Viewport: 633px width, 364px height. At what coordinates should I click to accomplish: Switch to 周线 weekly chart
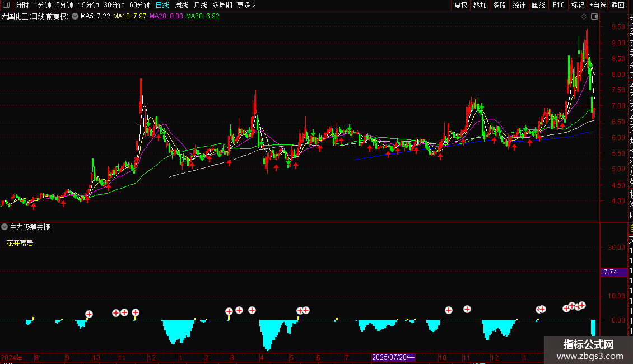[x=181, y=5]
